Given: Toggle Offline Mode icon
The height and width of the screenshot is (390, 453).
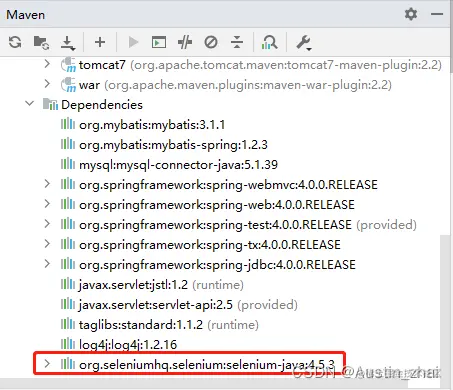Looking at the screenshot, I should (x=185, y=42).
